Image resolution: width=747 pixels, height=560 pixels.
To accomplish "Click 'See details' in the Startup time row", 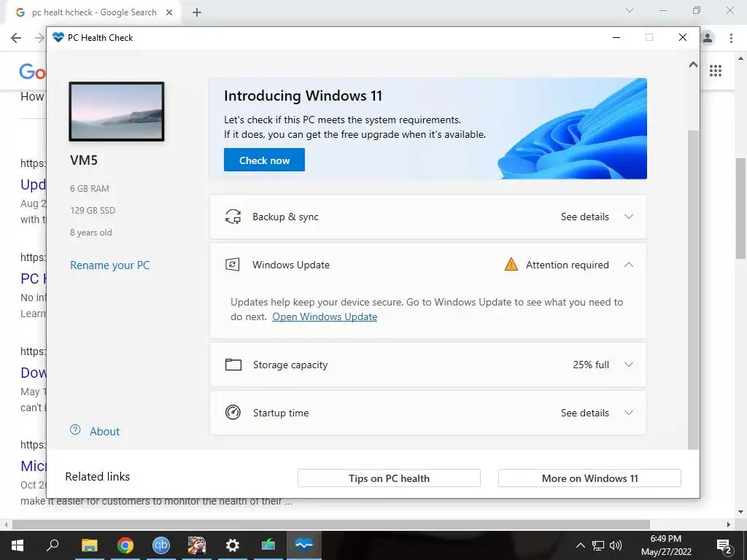I will click(584, 413).
